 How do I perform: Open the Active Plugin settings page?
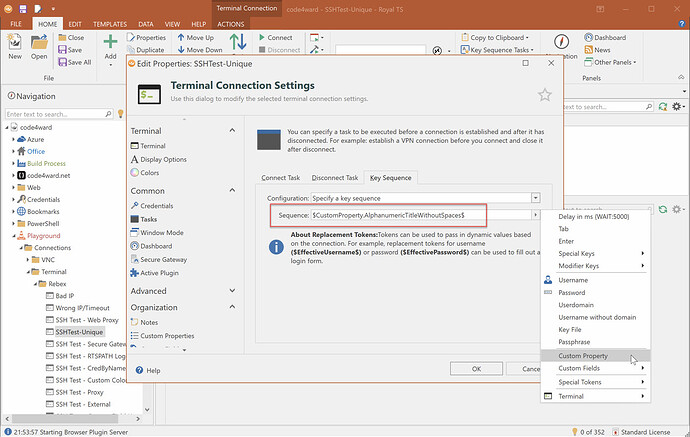[161, 272]
